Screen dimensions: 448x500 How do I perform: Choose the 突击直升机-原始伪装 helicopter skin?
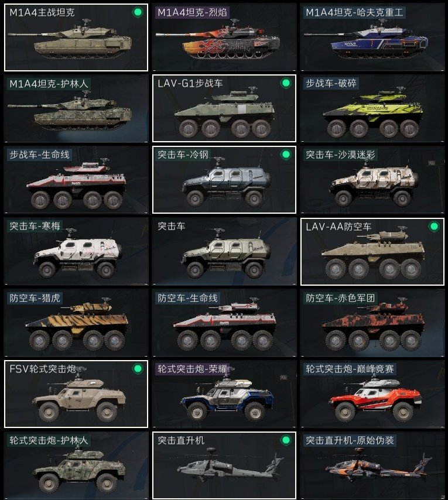(x=372, y=465)
